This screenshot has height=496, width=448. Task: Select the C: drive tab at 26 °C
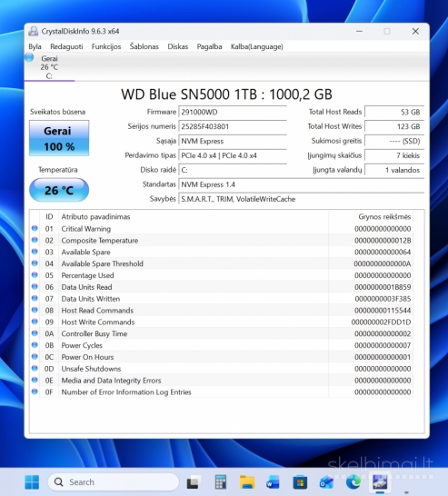tap(49, 67)
